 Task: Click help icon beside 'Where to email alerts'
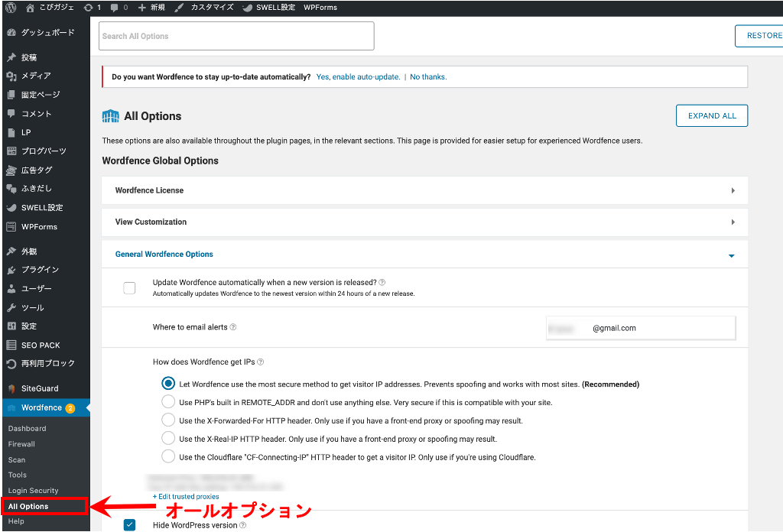click(x=233, y=327)
